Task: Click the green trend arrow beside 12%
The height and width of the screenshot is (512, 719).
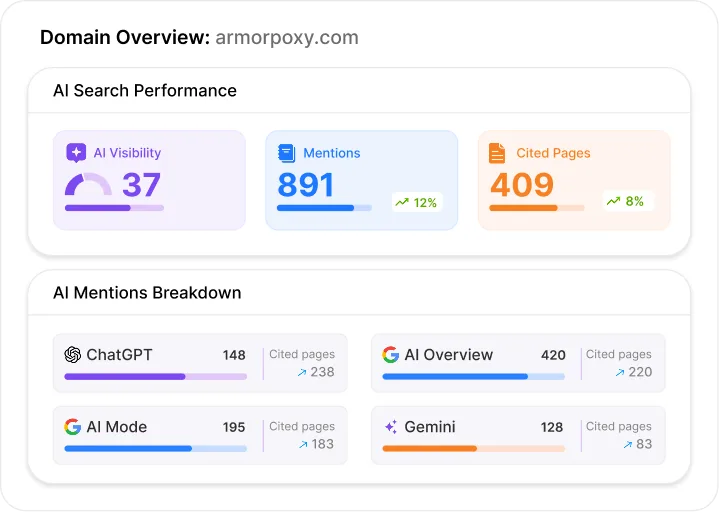Action: (x=402, y=202)
